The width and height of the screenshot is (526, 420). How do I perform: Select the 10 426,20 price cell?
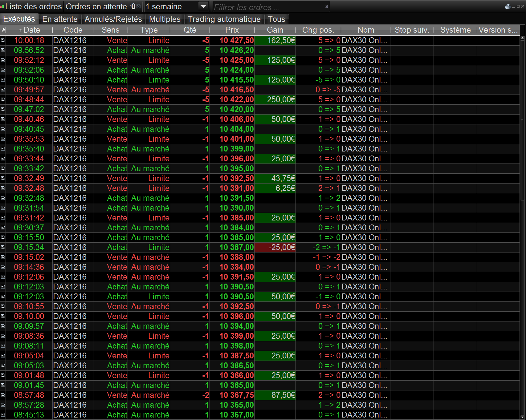coord(232,50)
